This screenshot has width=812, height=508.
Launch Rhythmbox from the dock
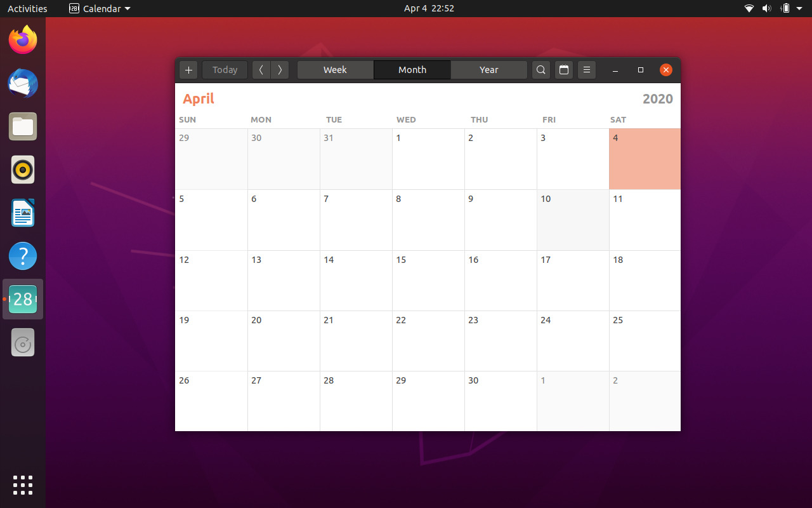(x=23, y=170)
